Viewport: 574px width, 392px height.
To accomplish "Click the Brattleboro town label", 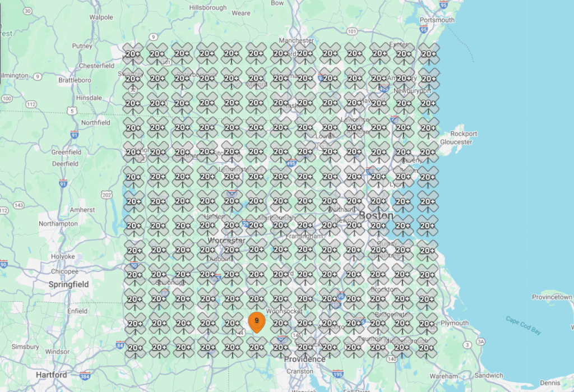I will (x=75, y=80).
